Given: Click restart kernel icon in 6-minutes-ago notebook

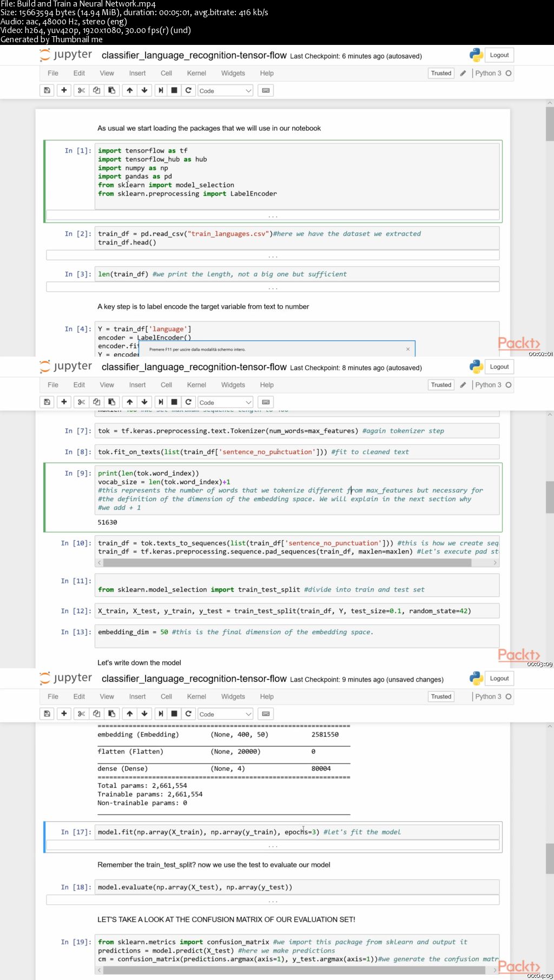Looking at the screenshot, I should tap(188, 90).
